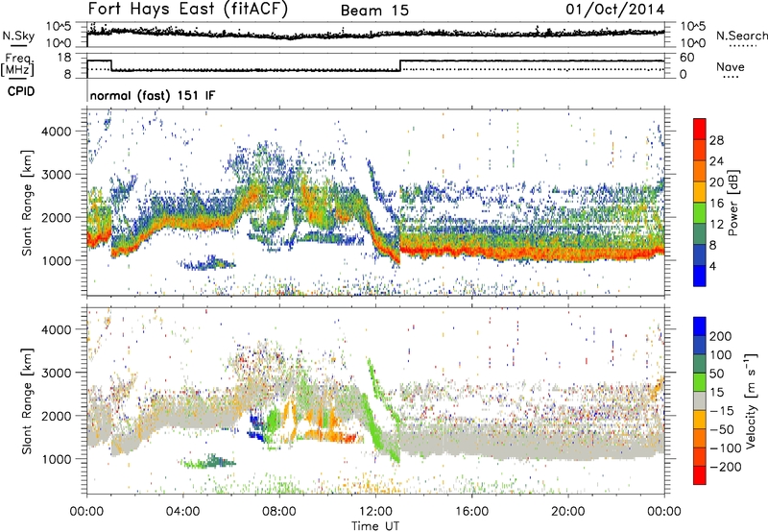Click the red bottom of the velocity colorbar

click(x=700, y=475)
